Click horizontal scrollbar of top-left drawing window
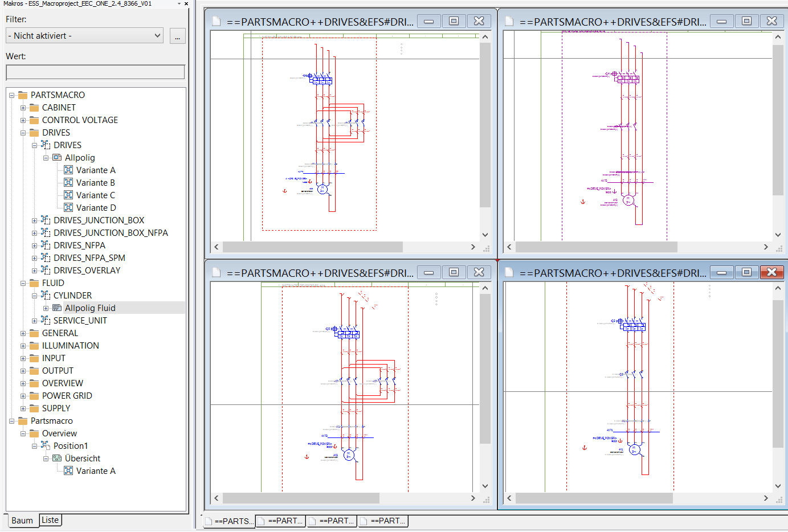788x532 pixels. coord(312,247)
